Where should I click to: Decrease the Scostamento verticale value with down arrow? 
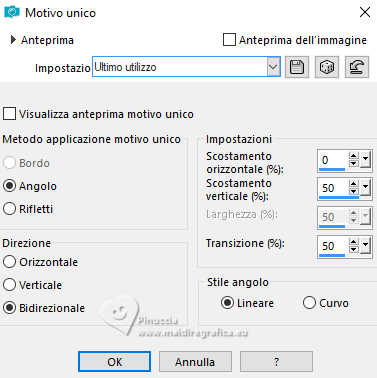click(x=353, y=192)
